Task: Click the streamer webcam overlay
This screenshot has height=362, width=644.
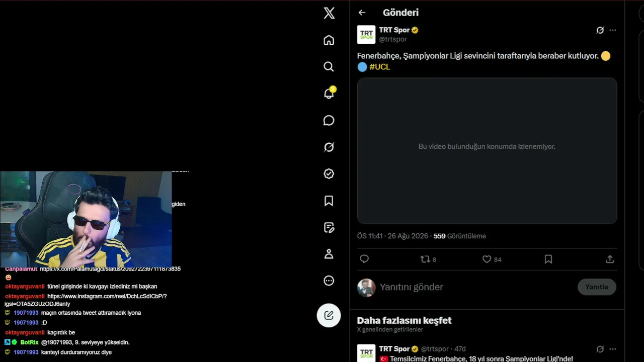Action: click(x=86, y=219)
